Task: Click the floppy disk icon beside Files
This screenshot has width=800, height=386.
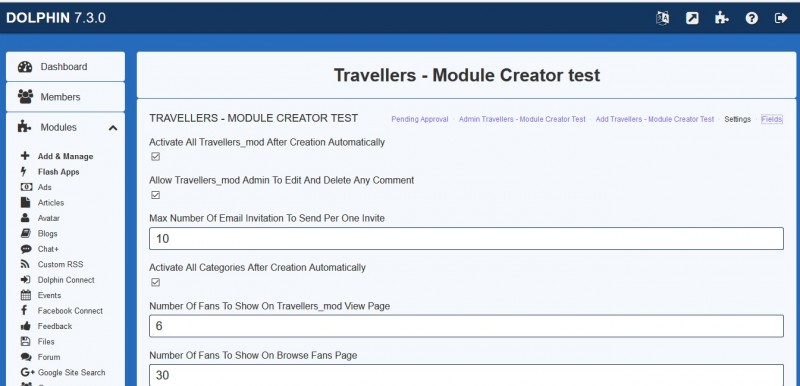Action: click(x=25, y=341)
